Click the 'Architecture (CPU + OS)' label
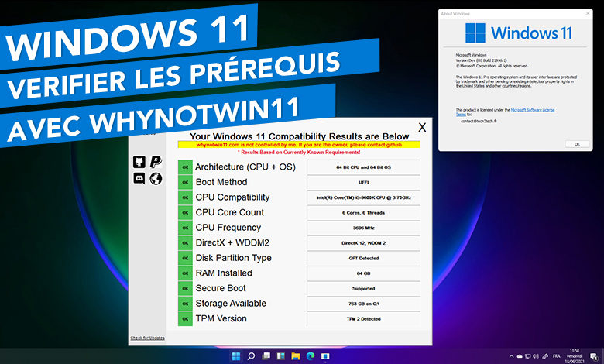 (x=245, y=167)
